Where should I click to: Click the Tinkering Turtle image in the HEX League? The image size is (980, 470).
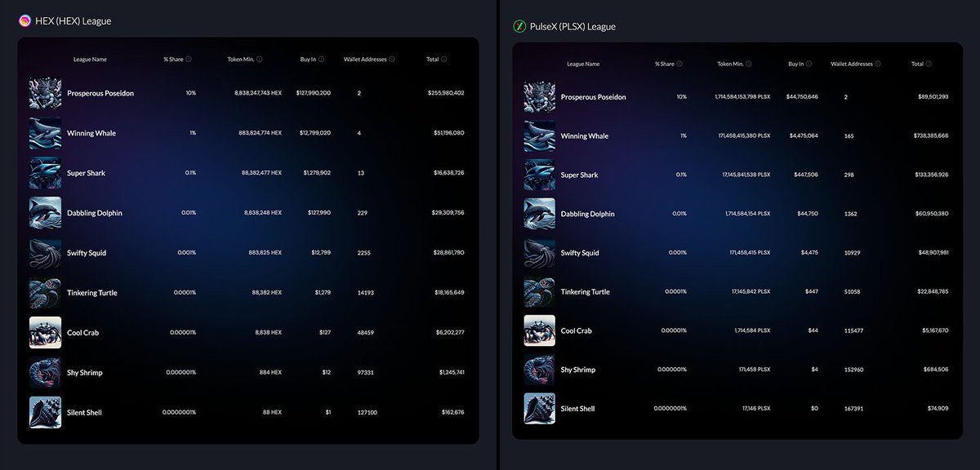[x=45, y=293]
